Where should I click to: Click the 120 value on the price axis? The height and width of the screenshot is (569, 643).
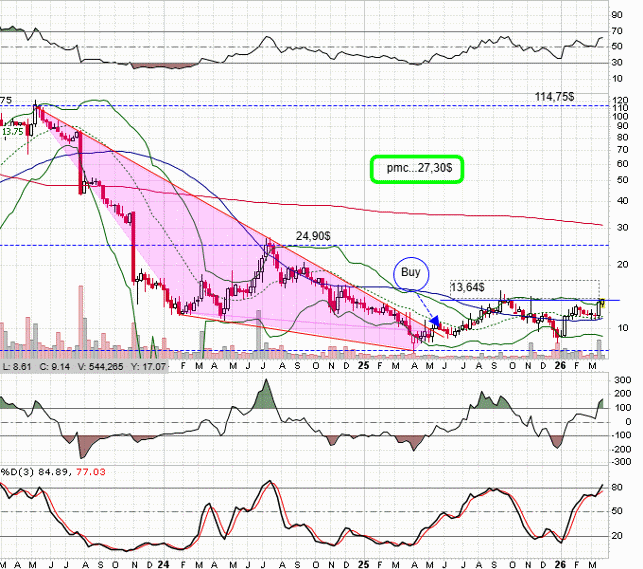pos(622,103)
